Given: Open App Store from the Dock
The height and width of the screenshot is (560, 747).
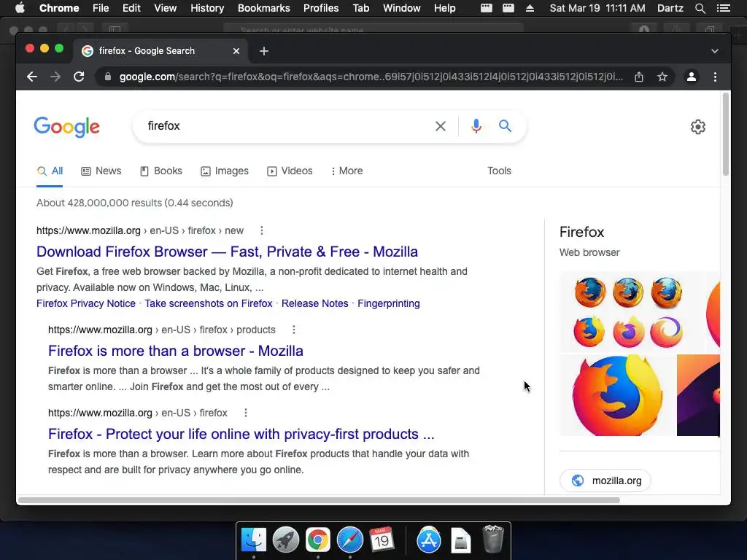Looking at the screenshot, I should [x=429, y=540].
